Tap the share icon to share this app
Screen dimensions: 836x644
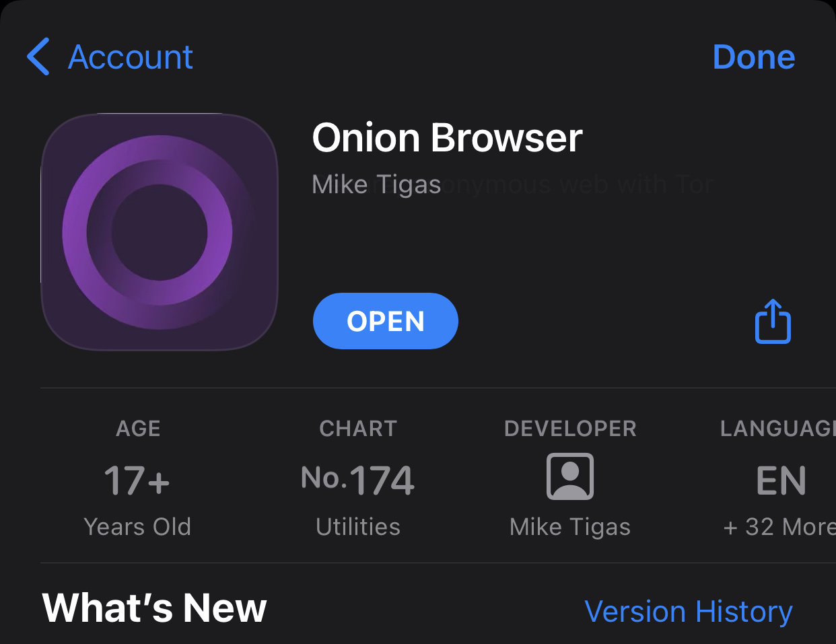[x=773, y=321]
